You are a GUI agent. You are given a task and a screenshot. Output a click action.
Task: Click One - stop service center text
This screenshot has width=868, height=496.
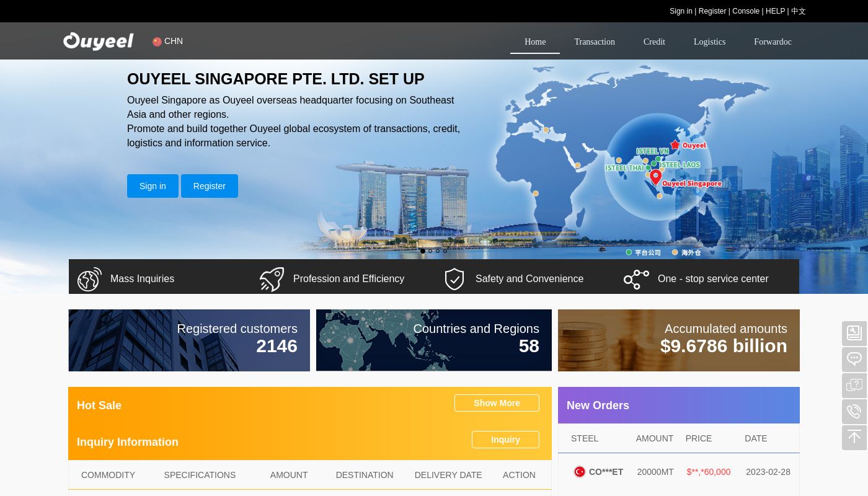coord(713,279)
